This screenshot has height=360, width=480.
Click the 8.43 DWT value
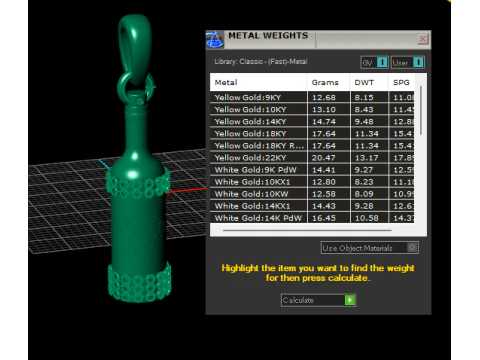pos(364,109)
